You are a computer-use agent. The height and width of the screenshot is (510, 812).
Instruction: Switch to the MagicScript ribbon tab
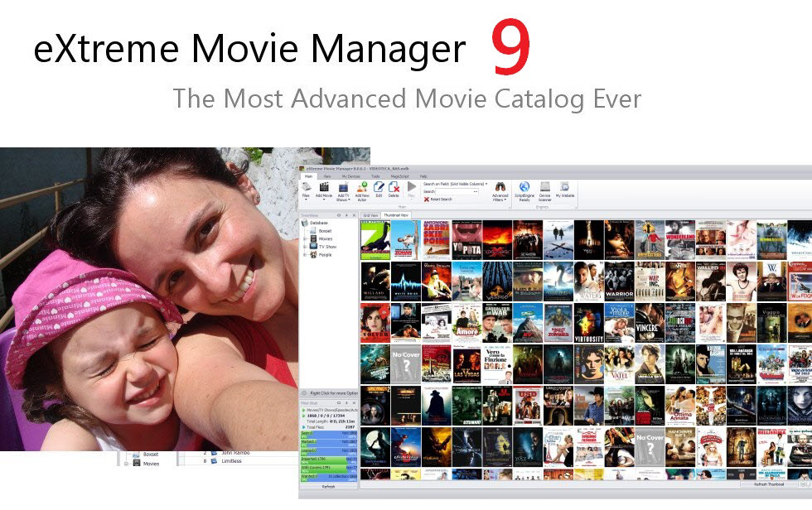(399, 176)
